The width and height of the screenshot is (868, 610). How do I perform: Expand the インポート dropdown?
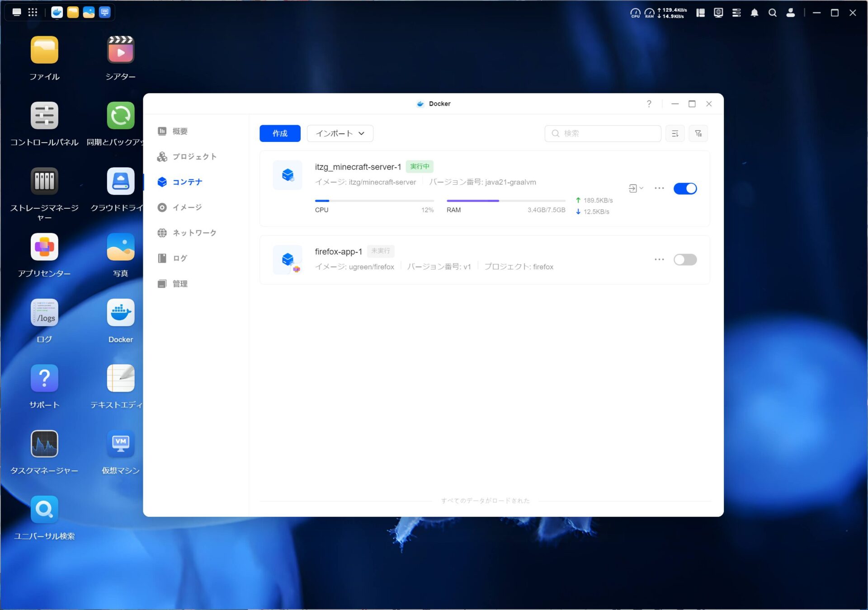340,134
